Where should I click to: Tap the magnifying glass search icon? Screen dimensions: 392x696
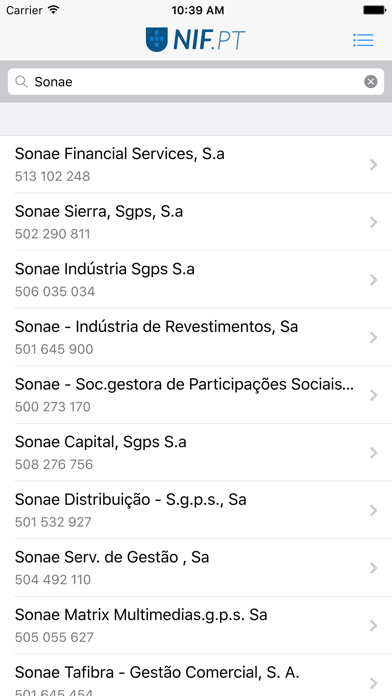[x=21, y=82]
